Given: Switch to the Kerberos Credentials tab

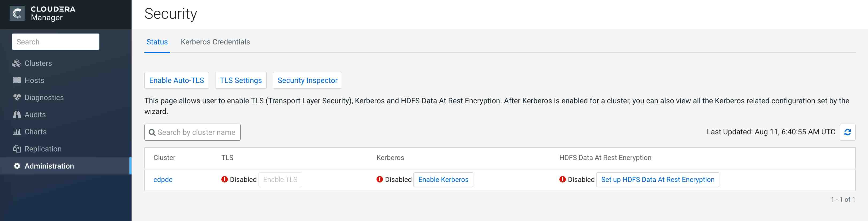Looking at the screenshot, I should tap(215, 42).
